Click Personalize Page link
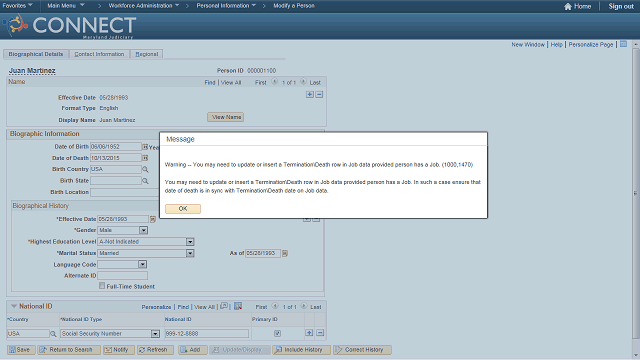 coord(591,44)
